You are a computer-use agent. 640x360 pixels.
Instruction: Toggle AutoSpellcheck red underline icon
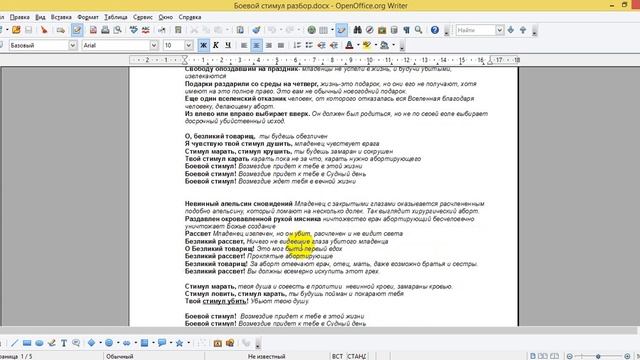tap(146, 30)
